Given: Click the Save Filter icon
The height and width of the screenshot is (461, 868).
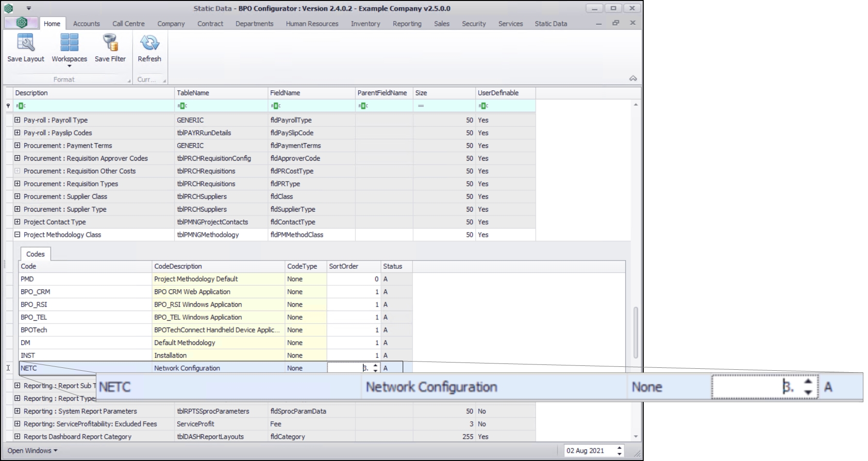Looking at the screenshot, I should (x=110, y=43).
